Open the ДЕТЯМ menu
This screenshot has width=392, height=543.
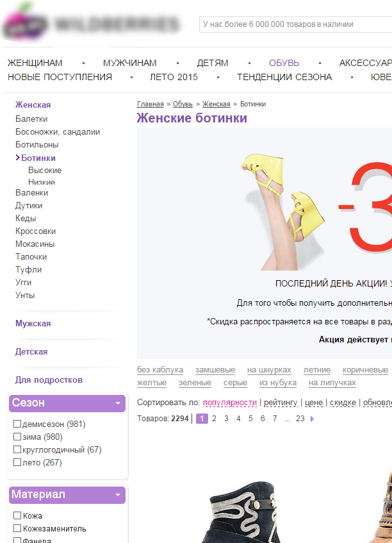(213, 63)
